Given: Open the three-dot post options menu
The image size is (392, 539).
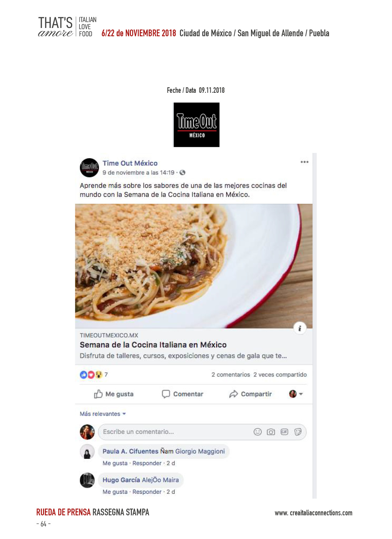Looking at the screenshot, I should click(304, 162).
